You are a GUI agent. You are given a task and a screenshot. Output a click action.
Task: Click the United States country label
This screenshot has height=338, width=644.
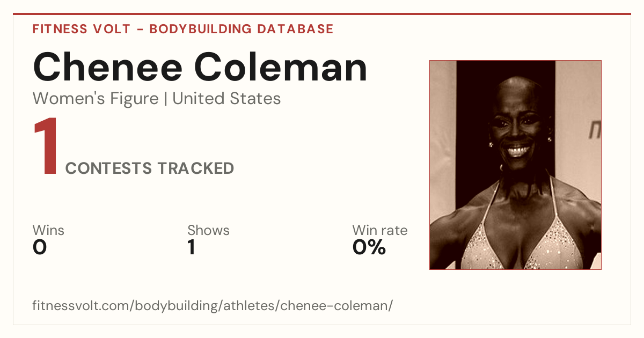click(x=226, y=99)
